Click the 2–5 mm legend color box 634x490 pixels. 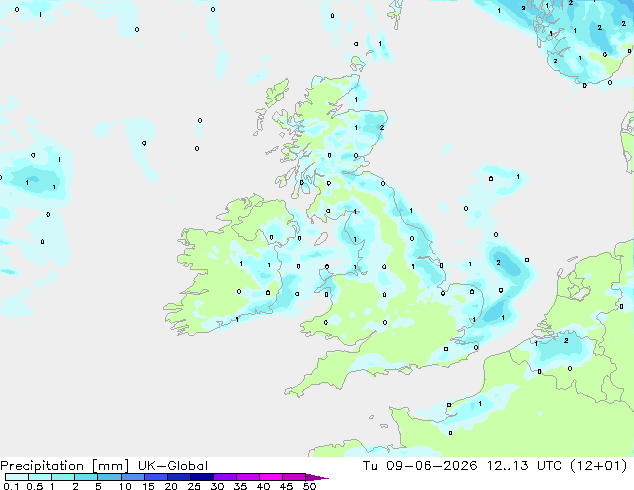tap(87, 477)
